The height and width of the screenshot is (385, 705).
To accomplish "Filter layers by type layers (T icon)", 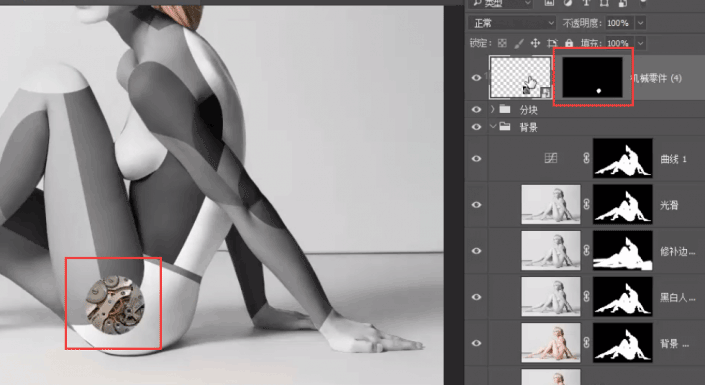I will (x=586, y=3).
